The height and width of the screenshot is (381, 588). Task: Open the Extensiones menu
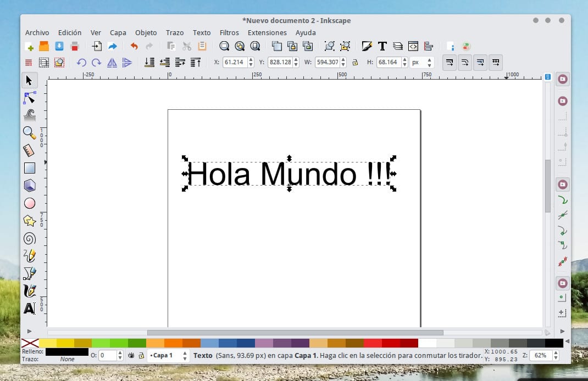coord(267,33)
